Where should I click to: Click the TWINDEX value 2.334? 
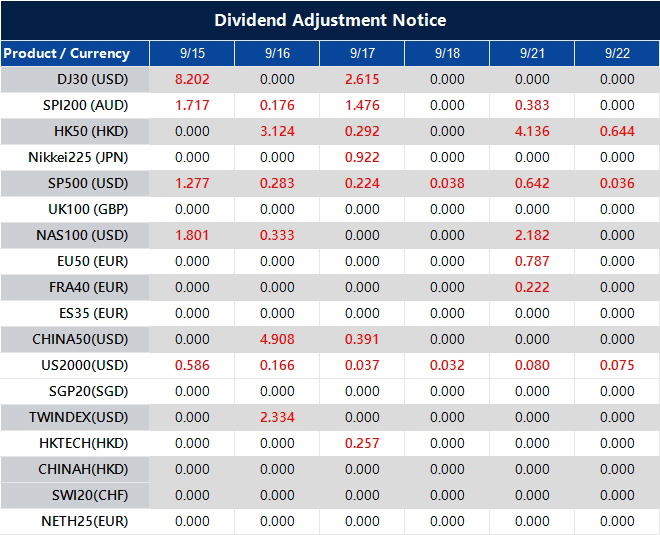(x=277, y=418)
